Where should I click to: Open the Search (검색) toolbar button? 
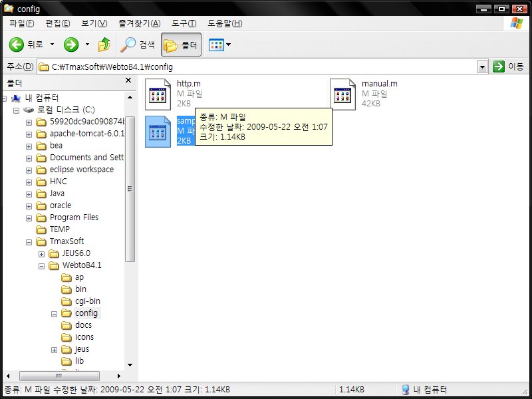(138, 45)
